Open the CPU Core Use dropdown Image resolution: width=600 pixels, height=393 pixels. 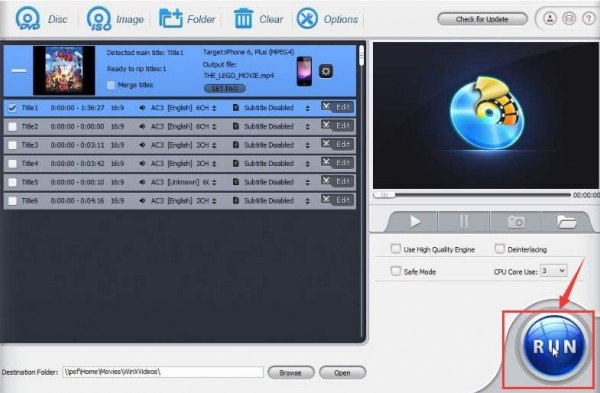point(553,271)
